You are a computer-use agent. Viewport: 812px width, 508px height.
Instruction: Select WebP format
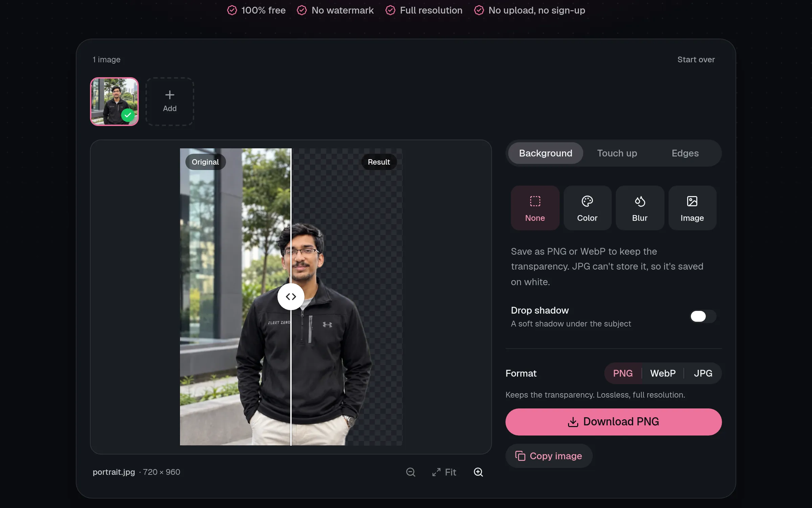pyautogui.click(x=663, y=373)
